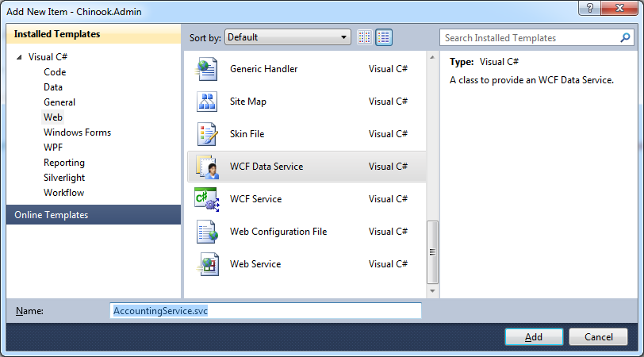Image resolution: width=644 pixels, height=357 pixels.
Task: Select the Workflow category
Action: pyautogui.click(x=63, y=193)
